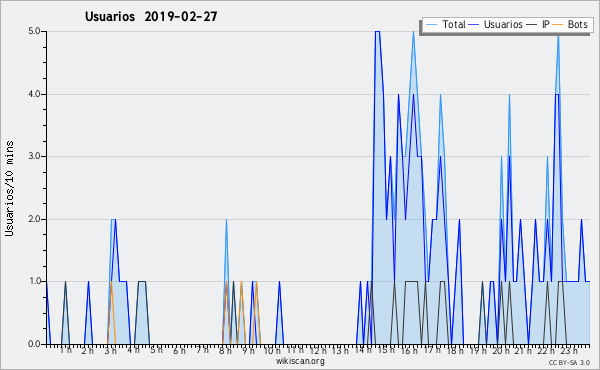Click the light blue Total legend line
This screenshot has height=370, width=600.
pos(431,24)
